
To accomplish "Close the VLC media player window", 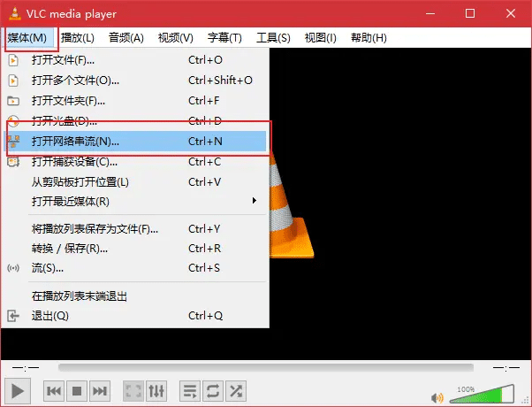I will point(511,13).
